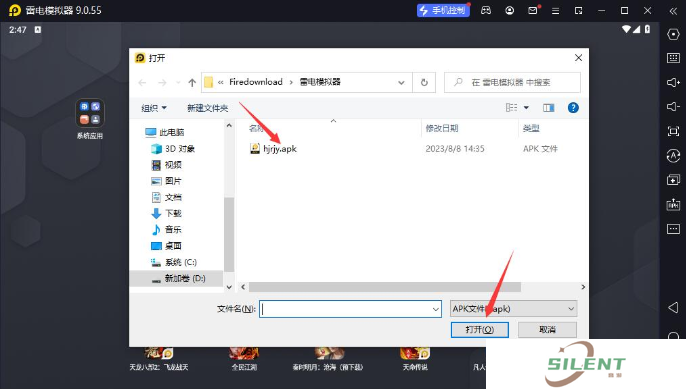Select 文档 folder in navigation tree
The width and height of the screenshot is (686, 389).
coord(166,197)
